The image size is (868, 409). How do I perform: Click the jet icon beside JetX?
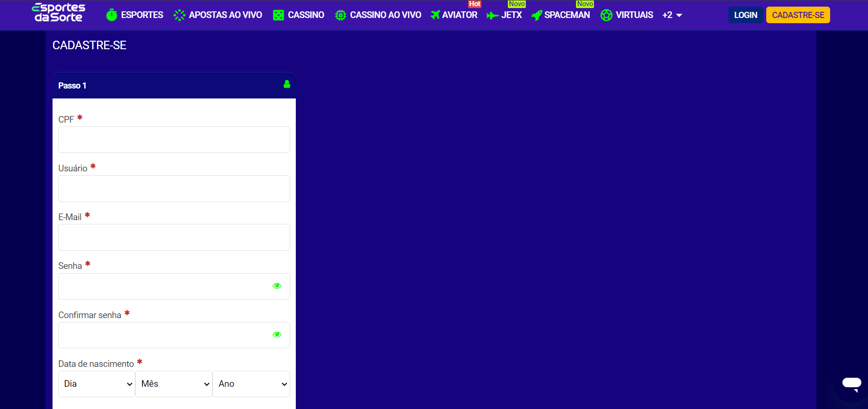pos(492,16)
